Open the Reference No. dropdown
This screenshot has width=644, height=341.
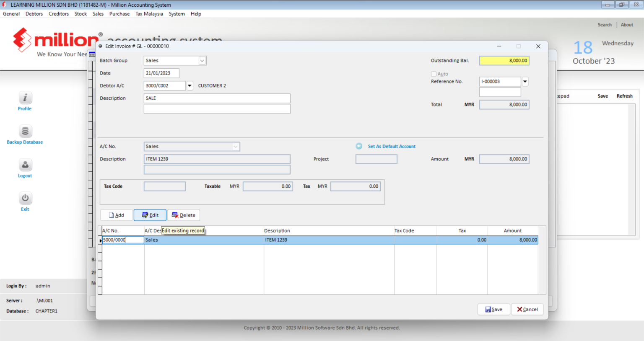[525, 81]
